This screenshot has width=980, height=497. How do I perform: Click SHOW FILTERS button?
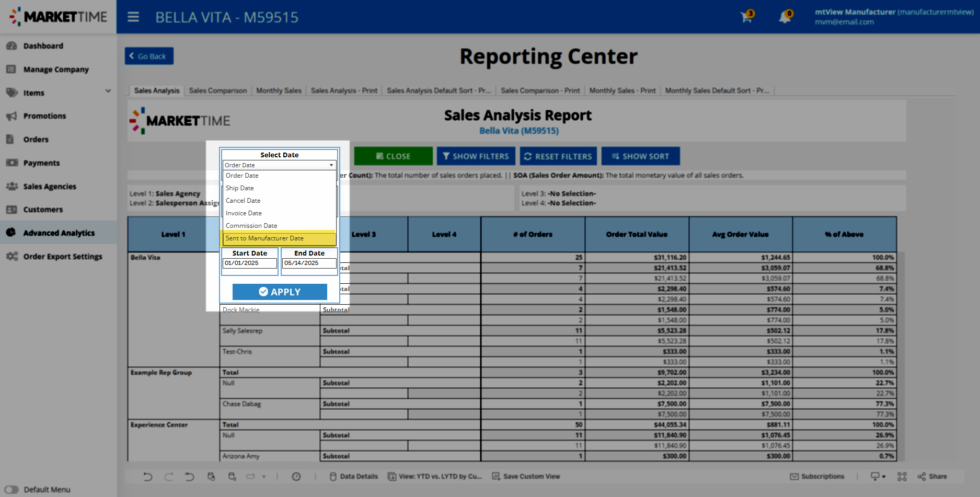[x=476, y=156]
